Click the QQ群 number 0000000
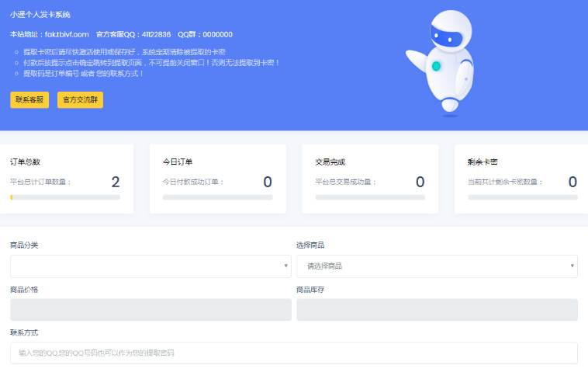The image size is (588, 386). point(216,34)
